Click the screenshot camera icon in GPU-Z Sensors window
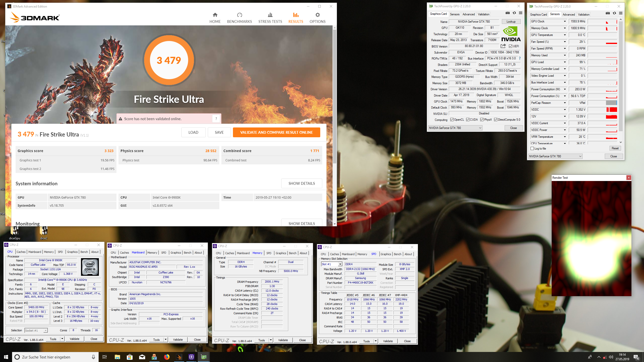 pyautogui.click(x=608, y=13)
